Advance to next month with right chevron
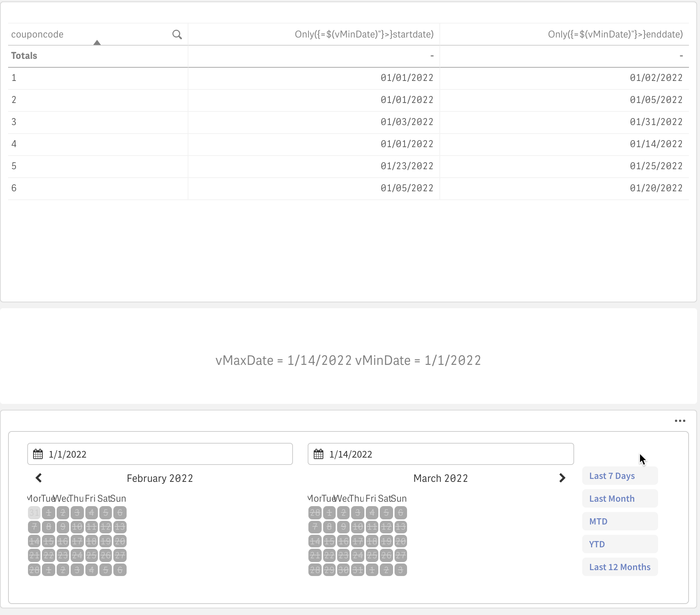Image resolution: width=700 pixels, height=615 pixels. pos(562,478)
